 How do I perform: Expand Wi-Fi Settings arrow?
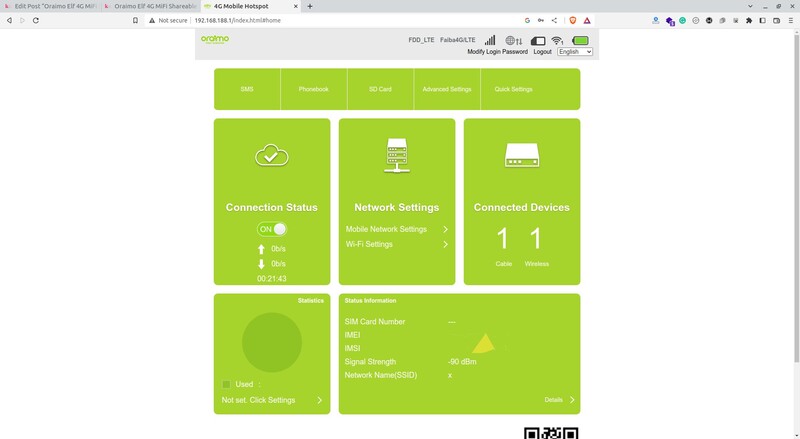coord(445,244)
